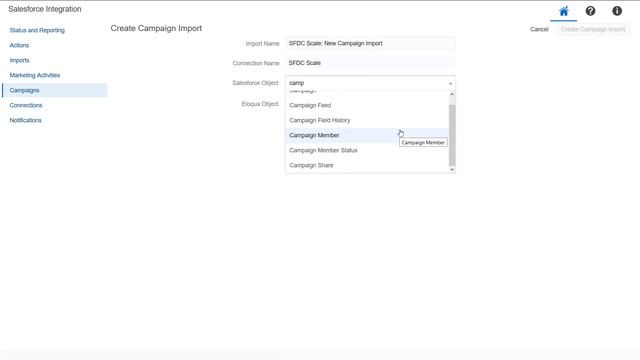The width and height of the screenshot is (640, 360).
Task: Pick Campaign Share from the list
Action: coord(367,165)
